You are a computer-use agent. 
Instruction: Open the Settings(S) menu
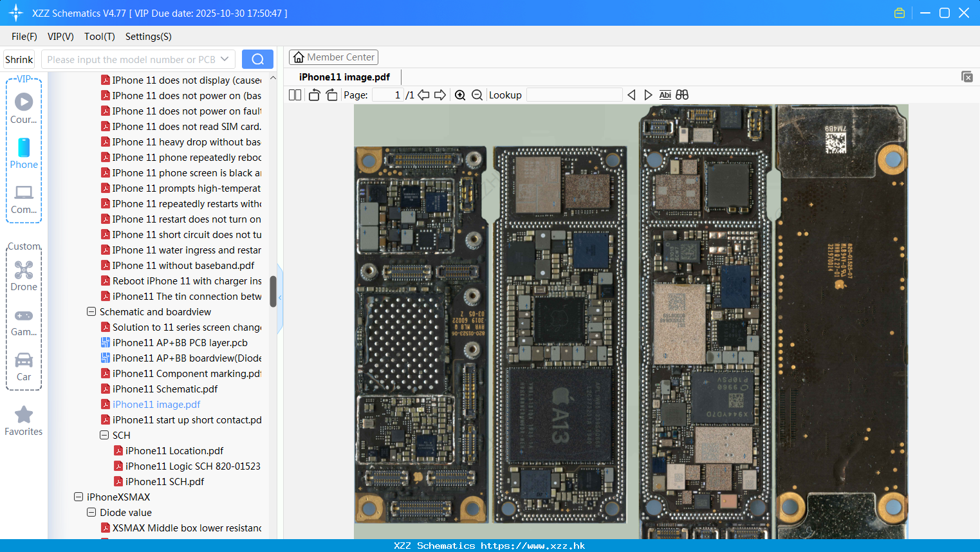coord(149,37)
